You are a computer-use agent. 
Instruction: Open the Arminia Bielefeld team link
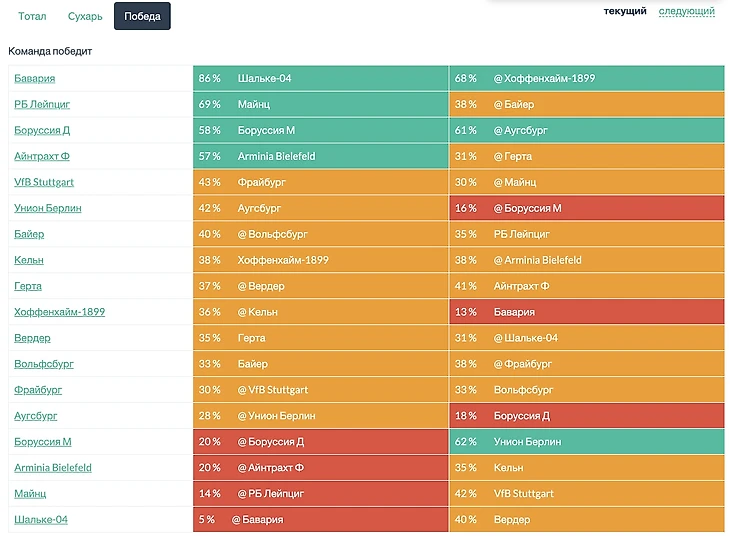click(x=53, y=468)
